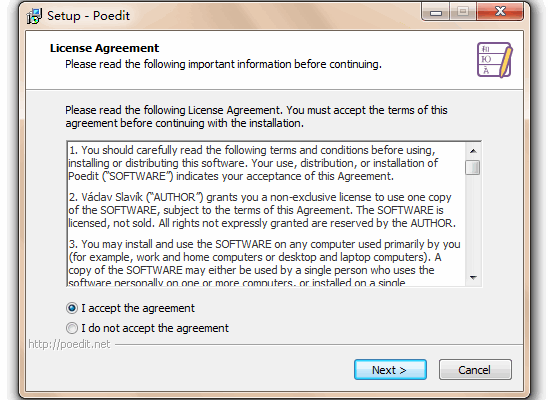This screenshot has height=400, width=548.
Task: Minimize the Setup - Poedit window
Action: tap(436, 12)
